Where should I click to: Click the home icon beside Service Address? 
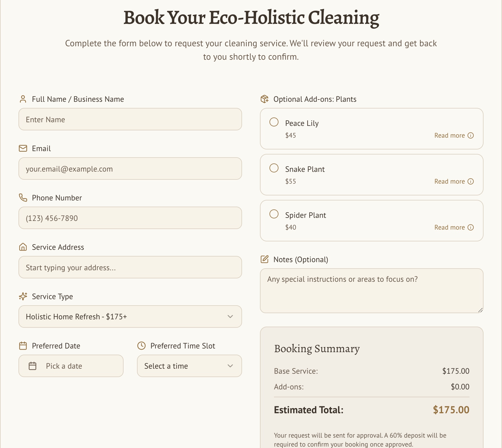click(23, 247)
